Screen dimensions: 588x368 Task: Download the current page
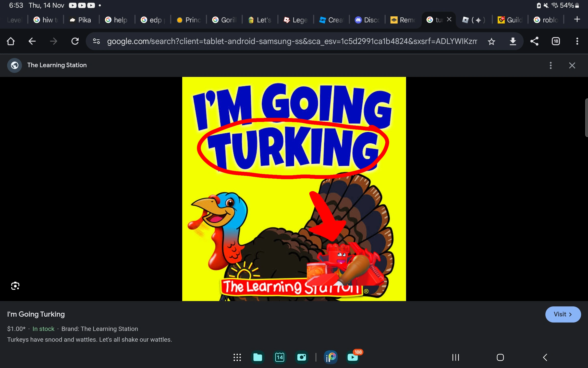(513, 41)
